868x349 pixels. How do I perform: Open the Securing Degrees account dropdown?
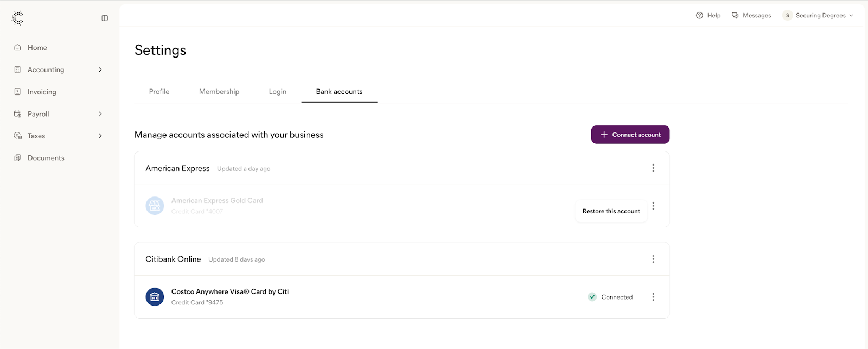[819, 15]
